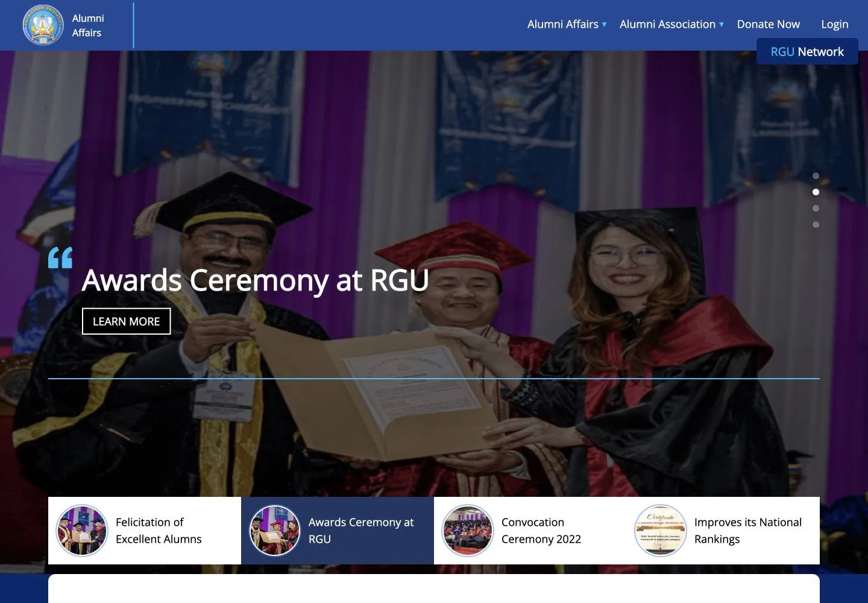Expand the Alumni Affairs dropdown arrow
The width and height of the screenshot is (868, 603).
(604, 25)
